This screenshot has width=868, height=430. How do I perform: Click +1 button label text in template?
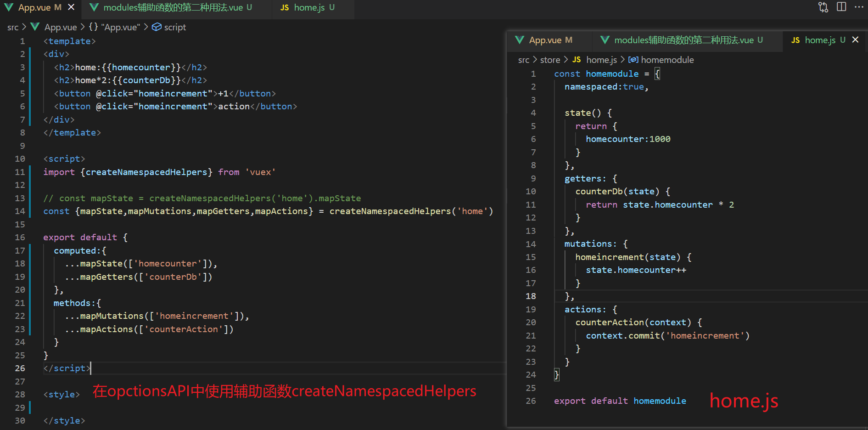point(223,93)
